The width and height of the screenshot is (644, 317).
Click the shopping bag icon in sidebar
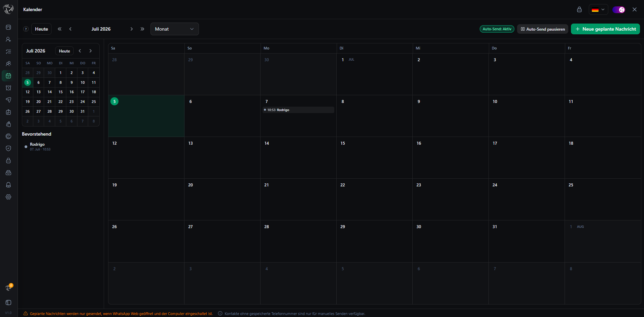pyautogui.click(x=8, y=124)
